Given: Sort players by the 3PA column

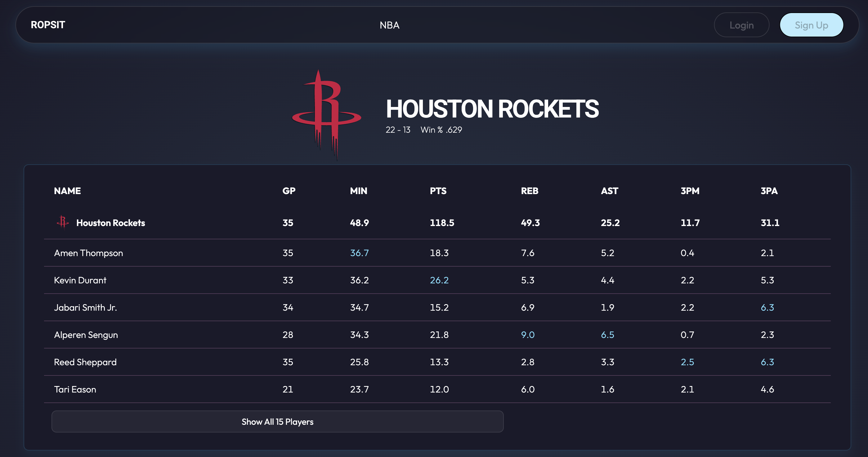Looking at the screenshot, I should click(769, 191).
